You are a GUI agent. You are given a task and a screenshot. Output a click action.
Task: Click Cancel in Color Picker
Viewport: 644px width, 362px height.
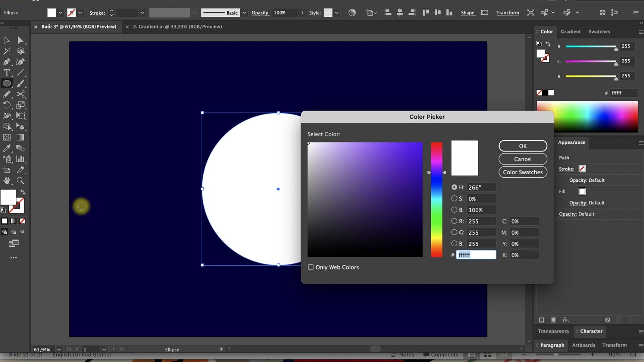tap(523, 159)
